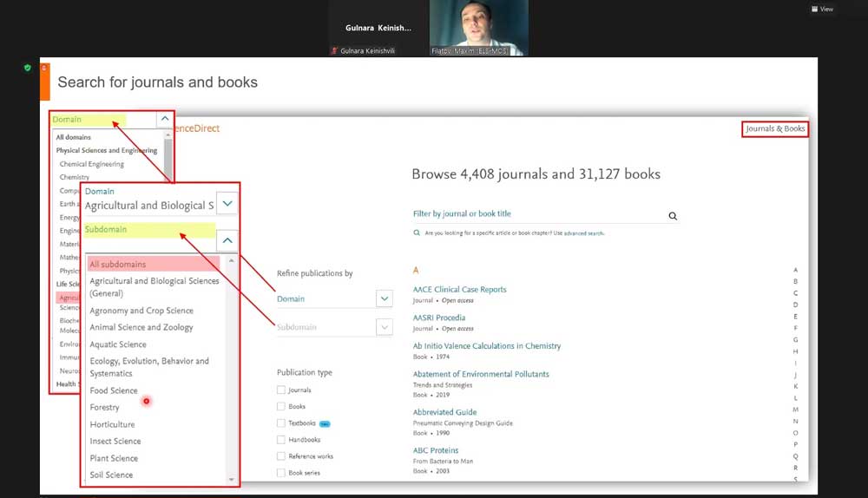Collapse the highlighted Subdomain dropdown chevron

(x=227, y=239)
